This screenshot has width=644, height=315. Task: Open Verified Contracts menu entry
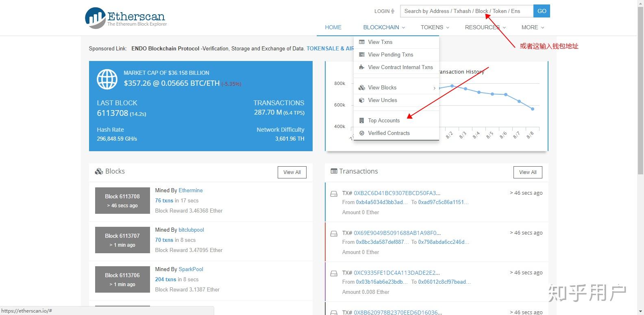click(396, 133)
